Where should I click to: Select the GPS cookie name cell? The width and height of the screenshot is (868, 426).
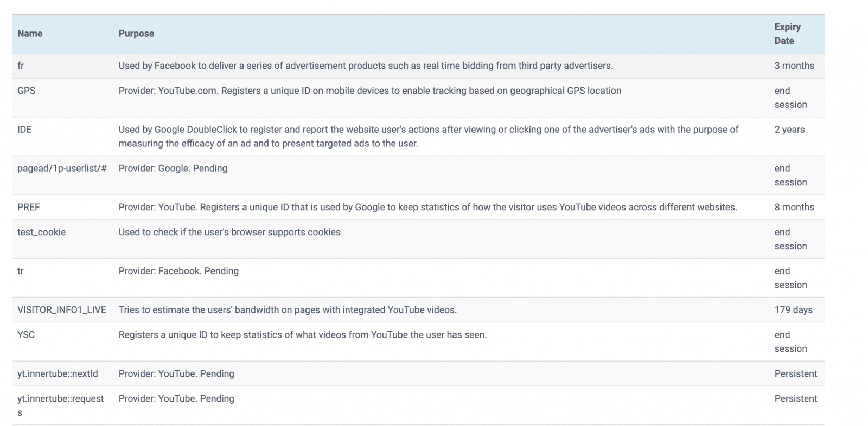point(26,91)
